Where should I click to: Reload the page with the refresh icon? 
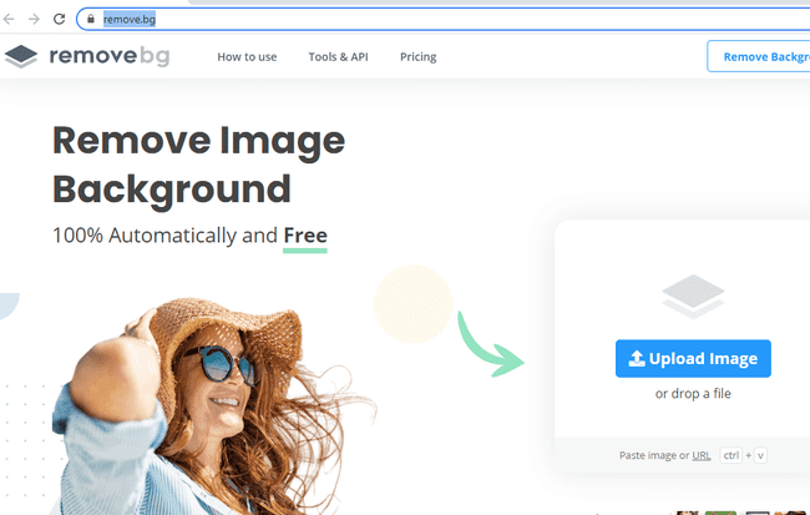click(x=59, y=19)
